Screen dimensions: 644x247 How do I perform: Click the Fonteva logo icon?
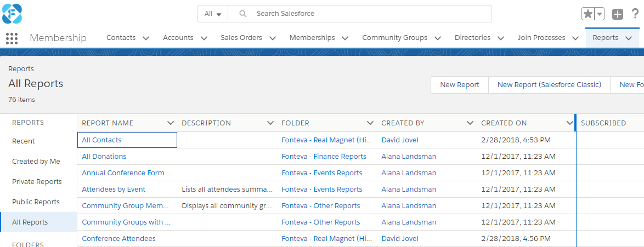[12, 14]
